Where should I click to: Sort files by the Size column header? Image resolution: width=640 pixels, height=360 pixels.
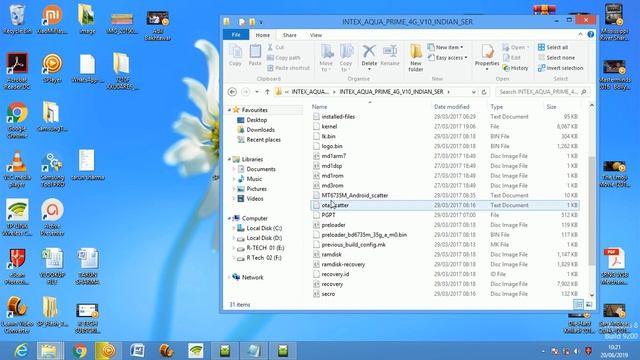click(551, 107)
